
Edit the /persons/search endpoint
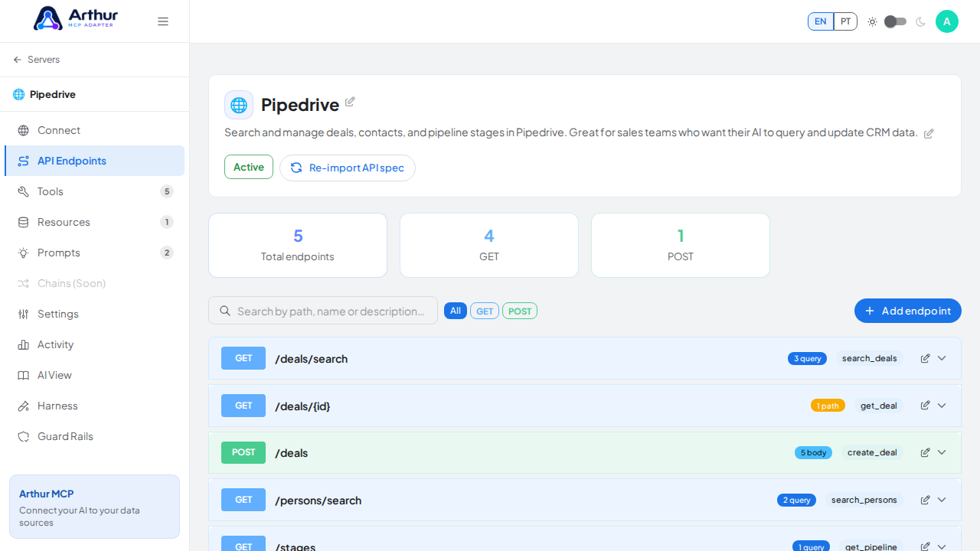pos(925,500)
